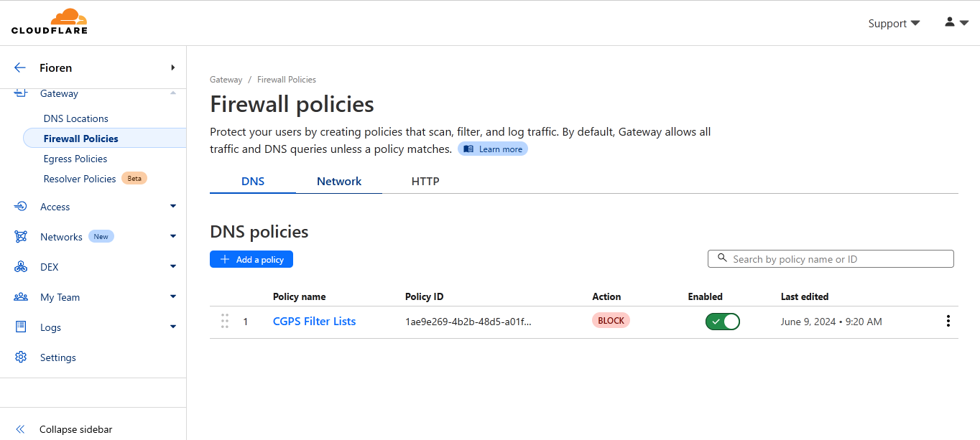Click the Enabled column header
Viewport: 980px width, 440px height.
(706, 296)
